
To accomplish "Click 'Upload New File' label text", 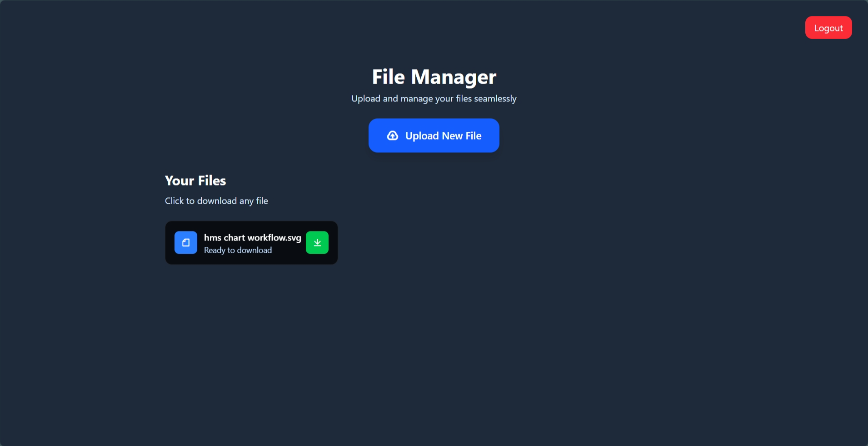I will coord(443,136).
